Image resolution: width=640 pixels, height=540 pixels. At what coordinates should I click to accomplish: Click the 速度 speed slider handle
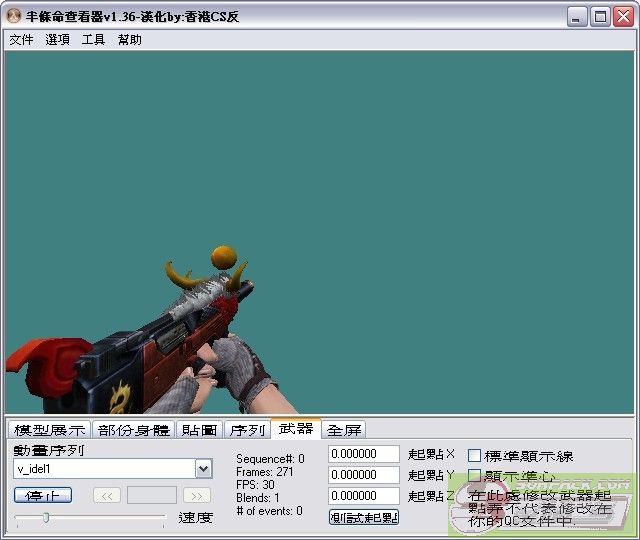(46, 518)
